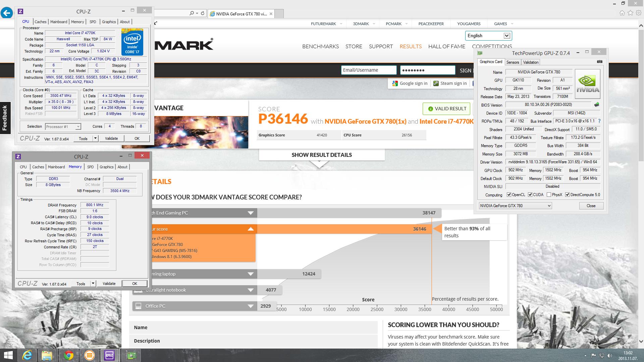Expand the Gaming laptop row

[x=251, y=274]
